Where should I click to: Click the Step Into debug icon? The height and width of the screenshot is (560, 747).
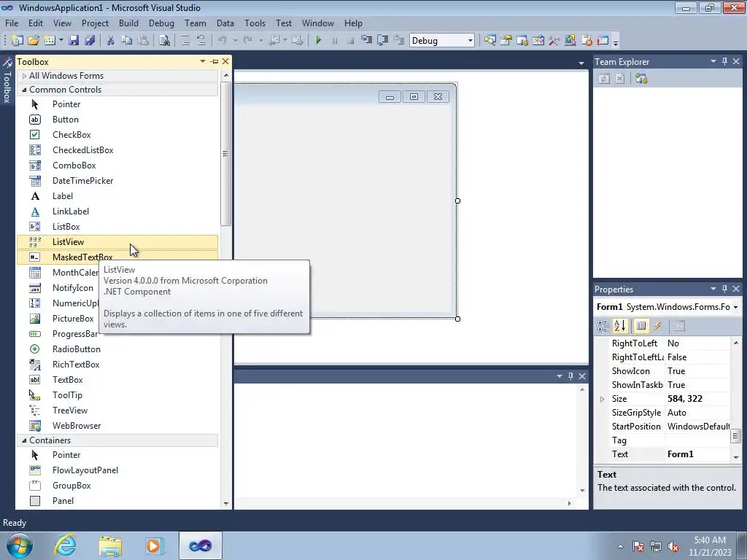tap(367, 41)
